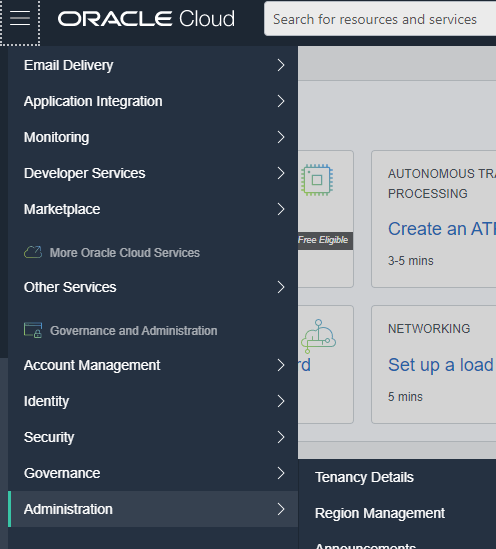Viewport: 496px width, 549px height.
Task: Open the Marketplace menu item
Action: [153, 209]
